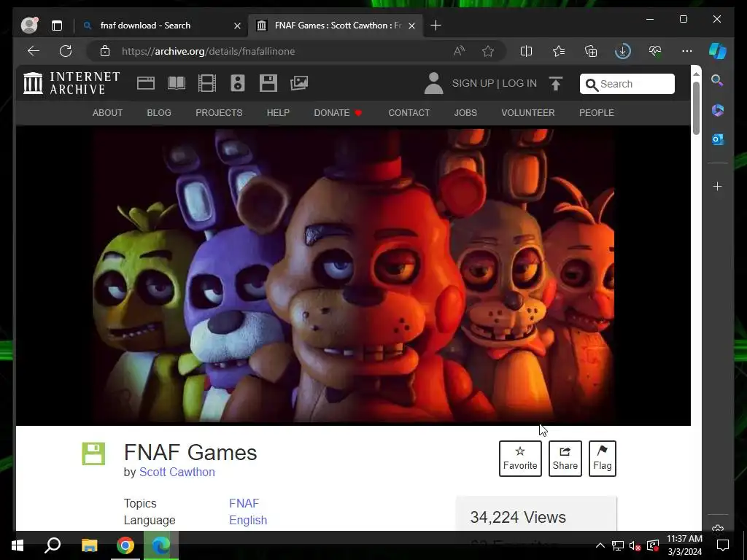Show hidden system tray icons
Image resolution: width=747 pixels, height=560 pixels.
600,545
